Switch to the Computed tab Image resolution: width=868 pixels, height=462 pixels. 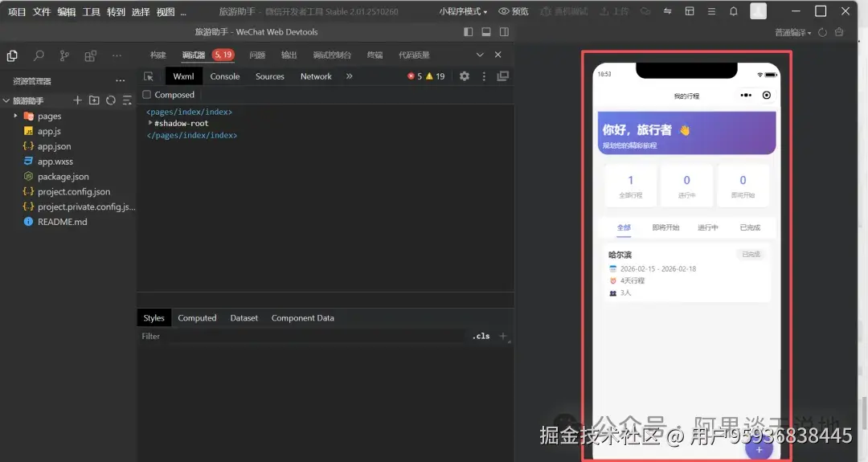pyautogui.click(x=197, y=318)
